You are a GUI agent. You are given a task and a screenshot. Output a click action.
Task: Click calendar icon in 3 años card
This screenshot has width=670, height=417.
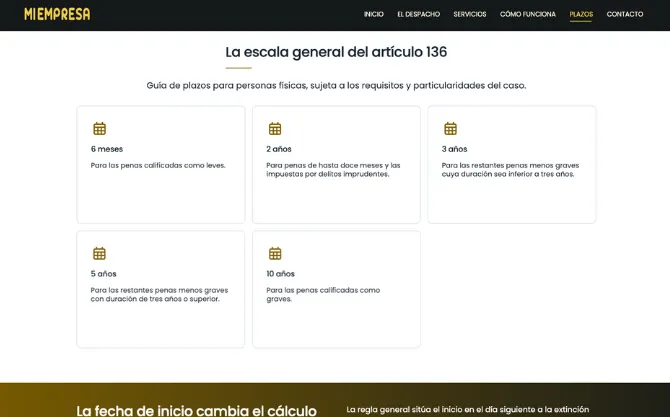coord(450,129)
